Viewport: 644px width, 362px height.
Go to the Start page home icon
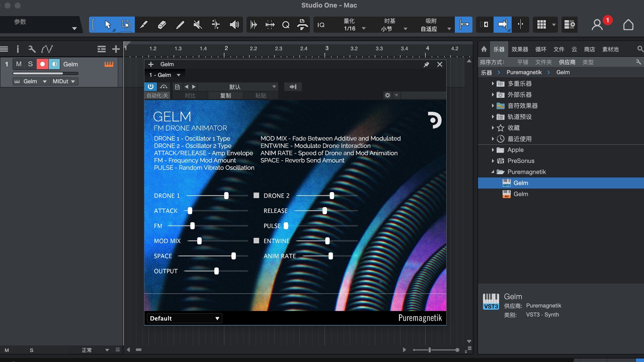click(628, 24)
